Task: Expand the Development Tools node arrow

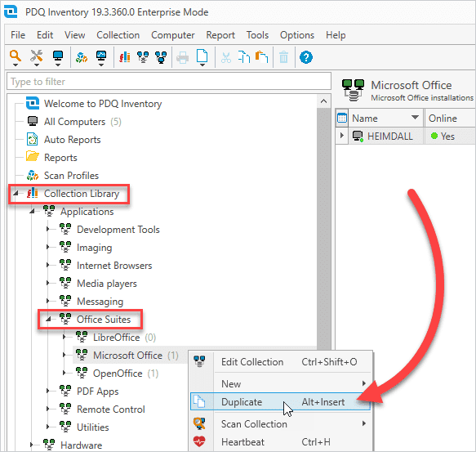Action: pyautogui.click(x=48, y=229)
